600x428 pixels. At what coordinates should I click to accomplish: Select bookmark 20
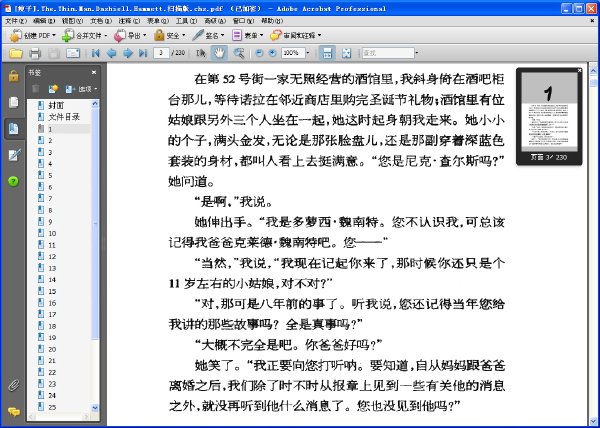(52, 349)
